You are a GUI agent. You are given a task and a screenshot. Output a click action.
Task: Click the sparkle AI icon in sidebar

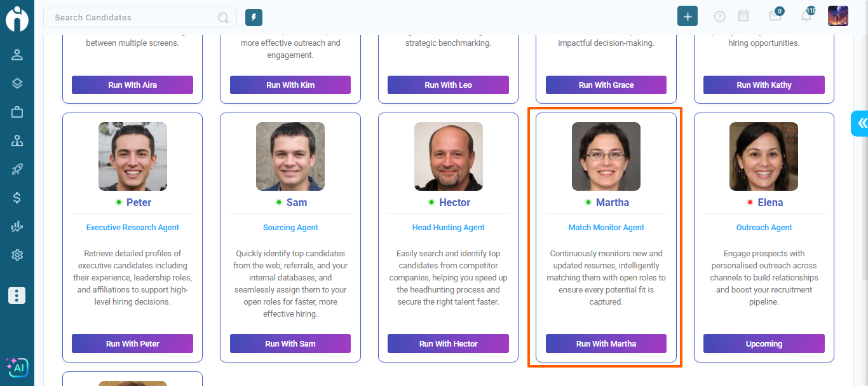coord(17,367)
